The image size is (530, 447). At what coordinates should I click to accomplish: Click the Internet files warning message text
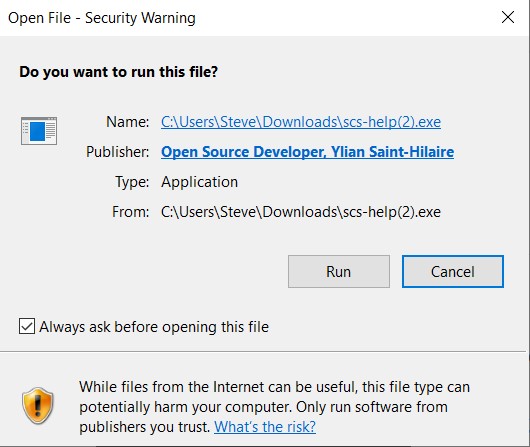click(x=274, y=407)
